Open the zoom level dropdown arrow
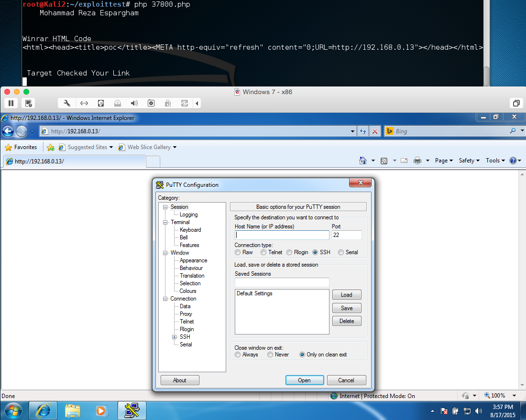The width and height of the screenshot is (526, 420). click(514, 396)
